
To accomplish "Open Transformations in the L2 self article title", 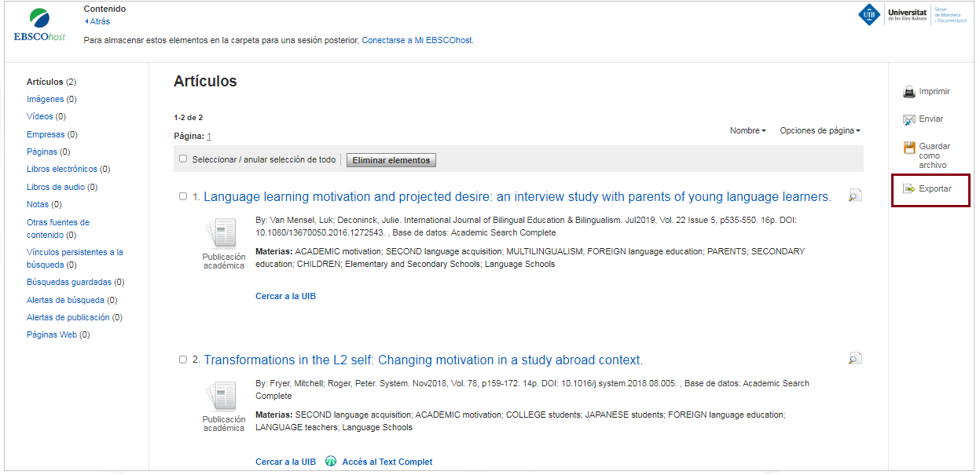I will [423, 360].
